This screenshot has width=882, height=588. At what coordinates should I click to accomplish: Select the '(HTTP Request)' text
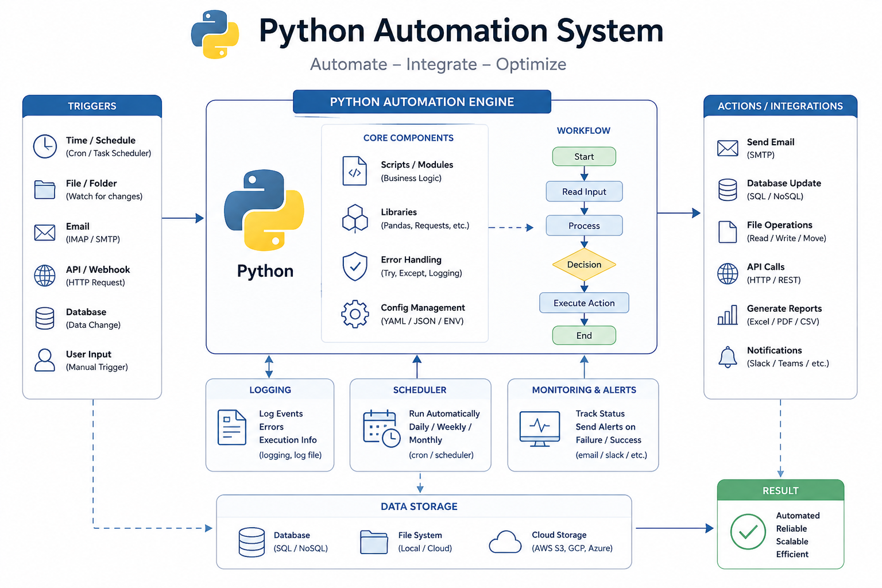pos(95,283)
